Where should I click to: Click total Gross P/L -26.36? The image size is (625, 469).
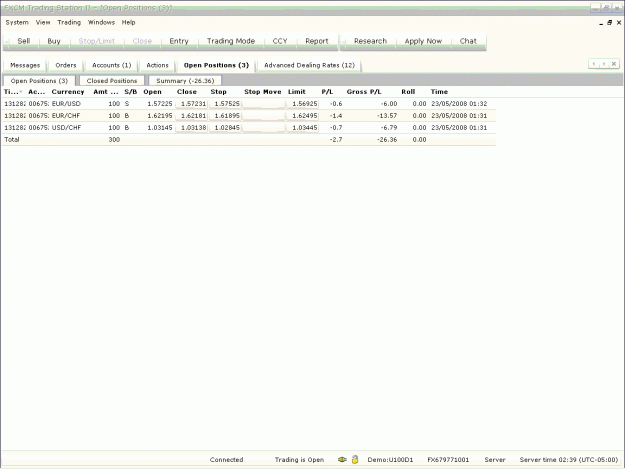coord(387,139)
